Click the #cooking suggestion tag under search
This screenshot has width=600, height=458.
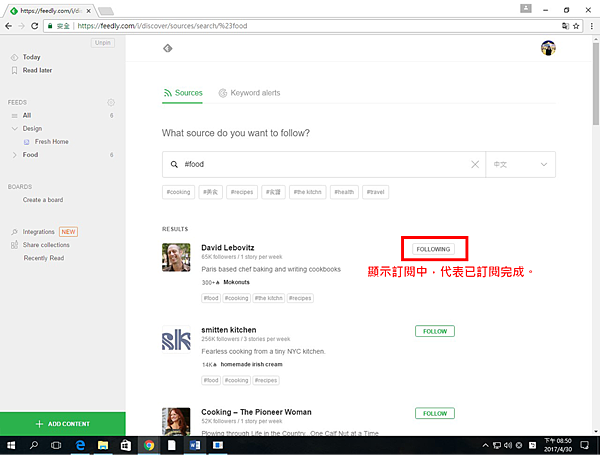pos(178,192)
